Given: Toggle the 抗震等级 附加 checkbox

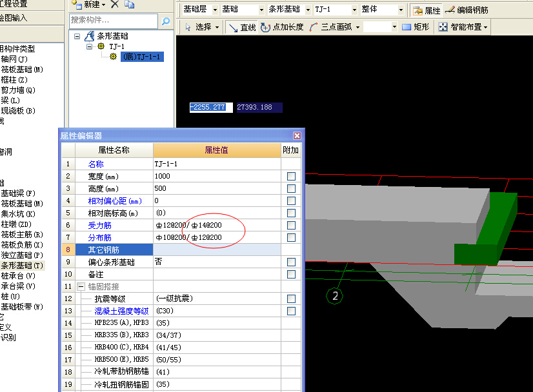Looking at the screenshot, I should [291, 299].
